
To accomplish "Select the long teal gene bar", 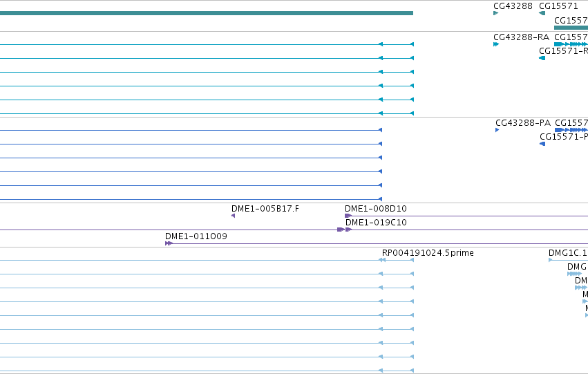I will 207,13.
